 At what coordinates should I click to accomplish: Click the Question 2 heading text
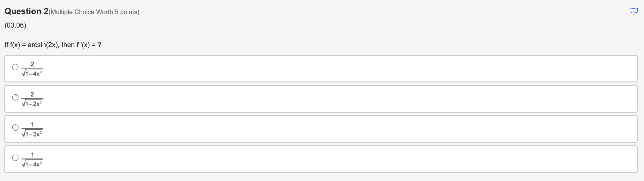(x=25, y=11)
